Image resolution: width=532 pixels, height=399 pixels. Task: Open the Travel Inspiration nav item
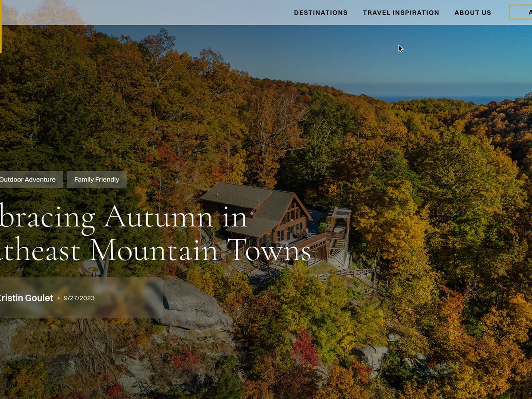pos(401,12)
